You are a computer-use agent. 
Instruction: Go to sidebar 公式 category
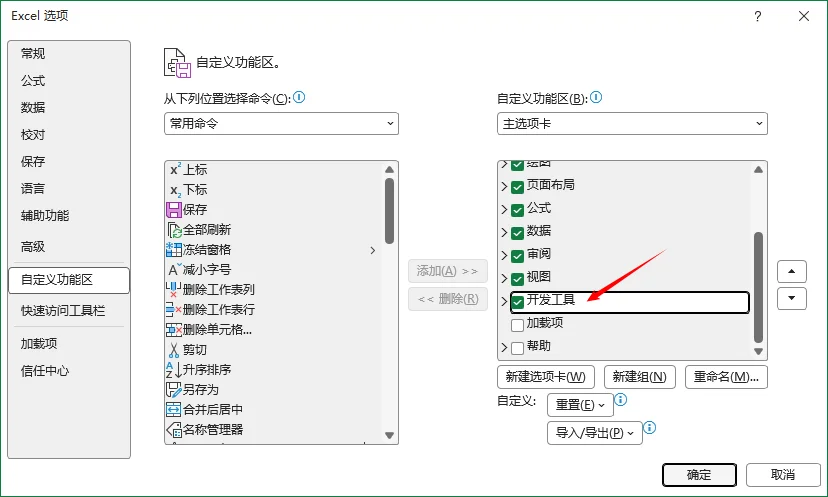point(33,81)
